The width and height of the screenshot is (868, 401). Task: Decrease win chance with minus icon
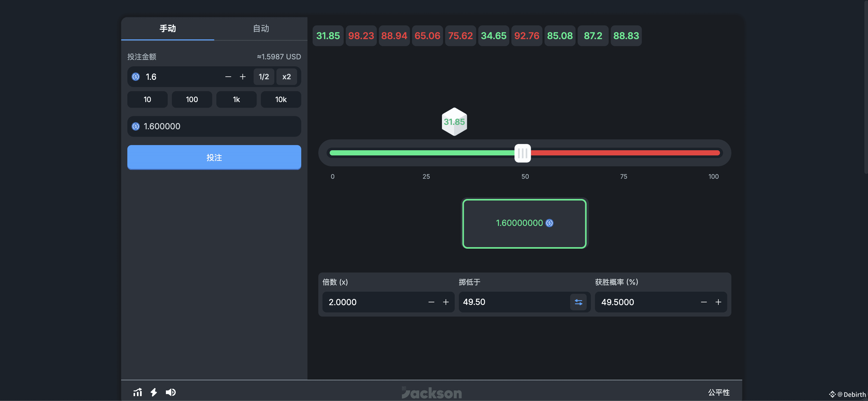tap(704, 302)
